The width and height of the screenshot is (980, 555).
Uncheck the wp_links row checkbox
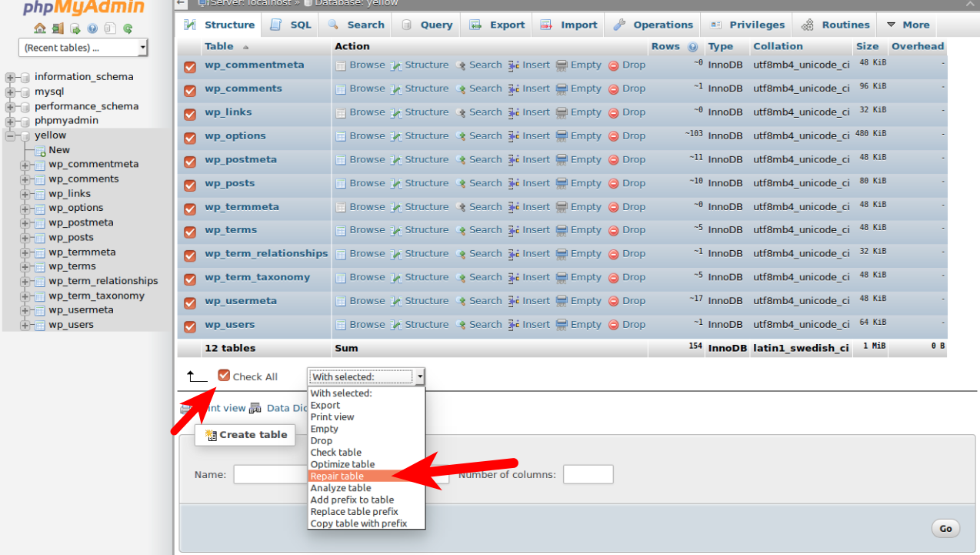[191, 115]
